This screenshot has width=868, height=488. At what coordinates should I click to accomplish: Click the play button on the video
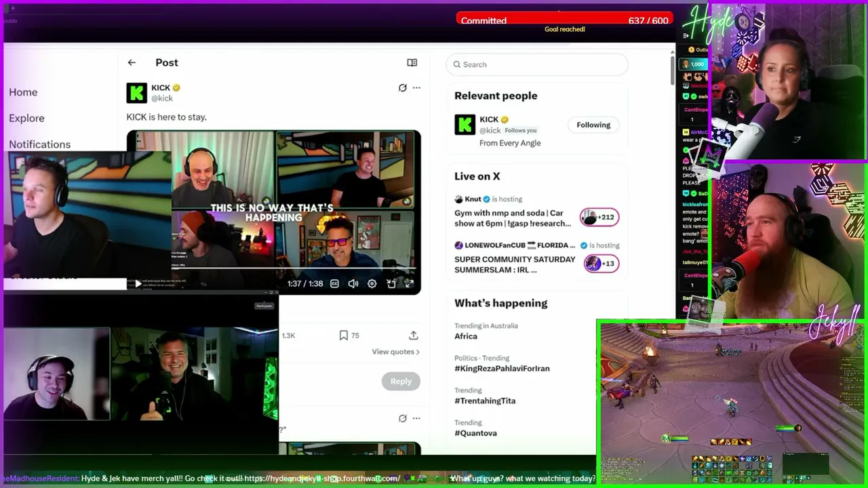click(x=138, y=283)
